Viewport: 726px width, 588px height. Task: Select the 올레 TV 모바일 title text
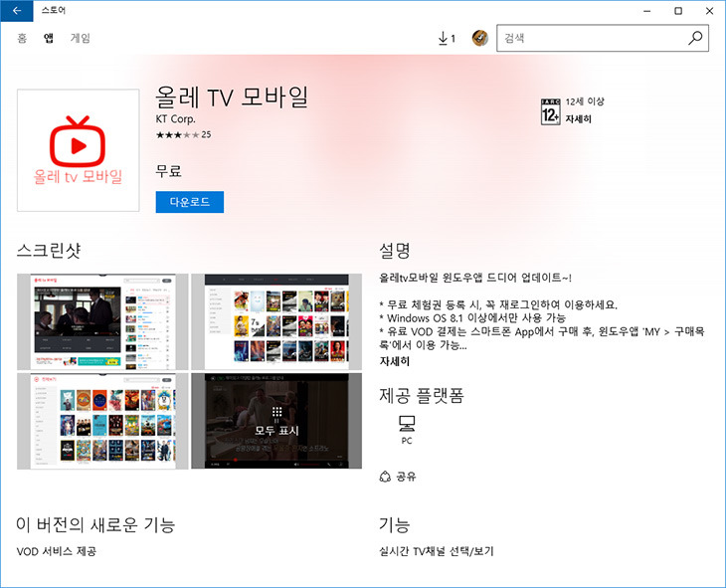coord(232,97)
